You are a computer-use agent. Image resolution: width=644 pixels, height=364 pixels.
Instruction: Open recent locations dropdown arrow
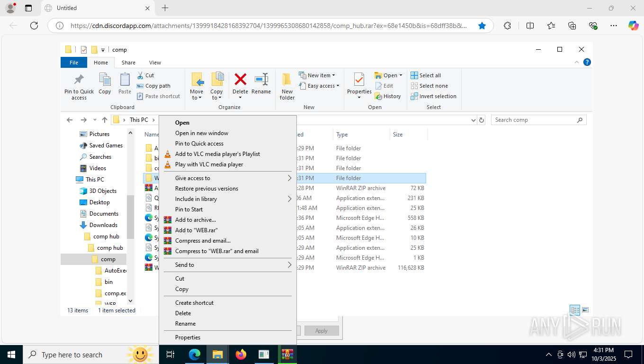click(95, 120)
